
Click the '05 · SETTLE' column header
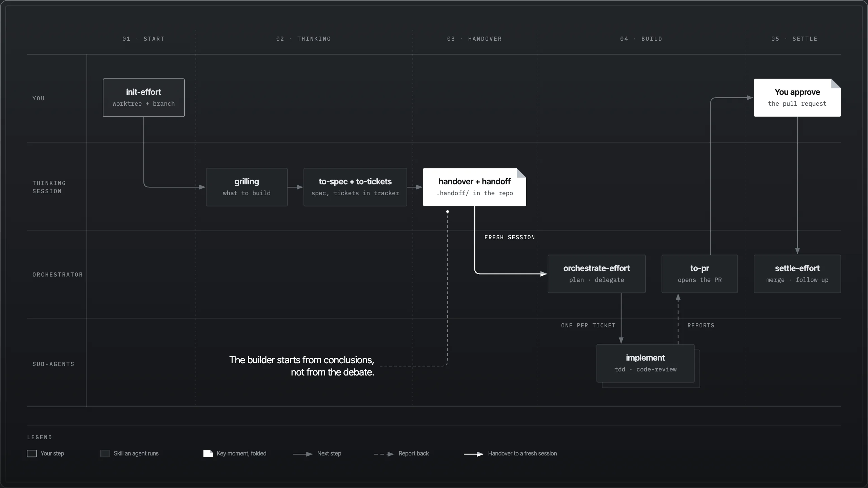tap(794, 39)
